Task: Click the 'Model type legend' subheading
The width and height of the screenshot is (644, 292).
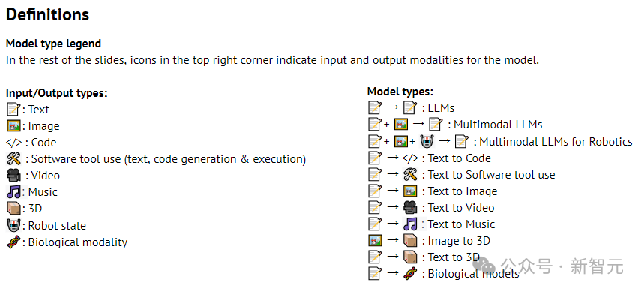Action: tap(53, 44)
